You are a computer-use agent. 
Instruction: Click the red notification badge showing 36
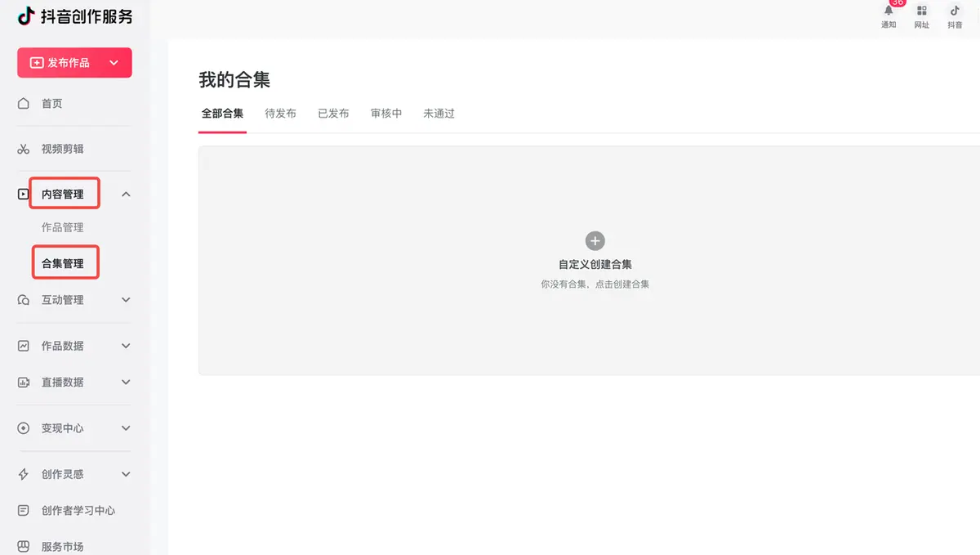(898, 3)
